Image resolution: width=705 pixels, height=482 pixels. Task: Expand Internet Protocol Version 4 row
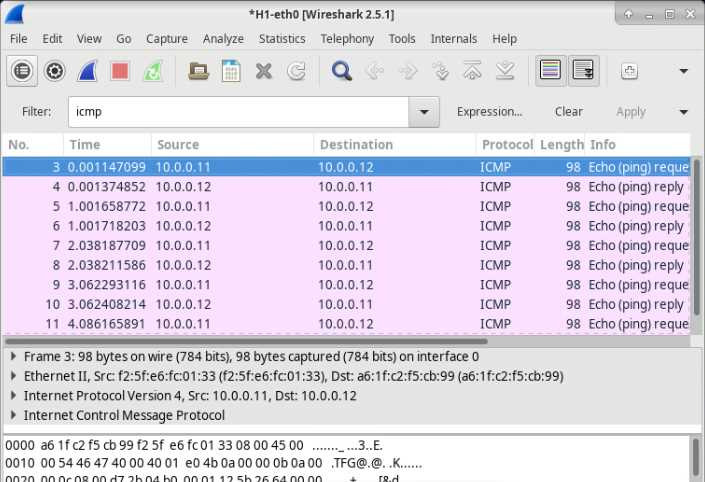13,396
